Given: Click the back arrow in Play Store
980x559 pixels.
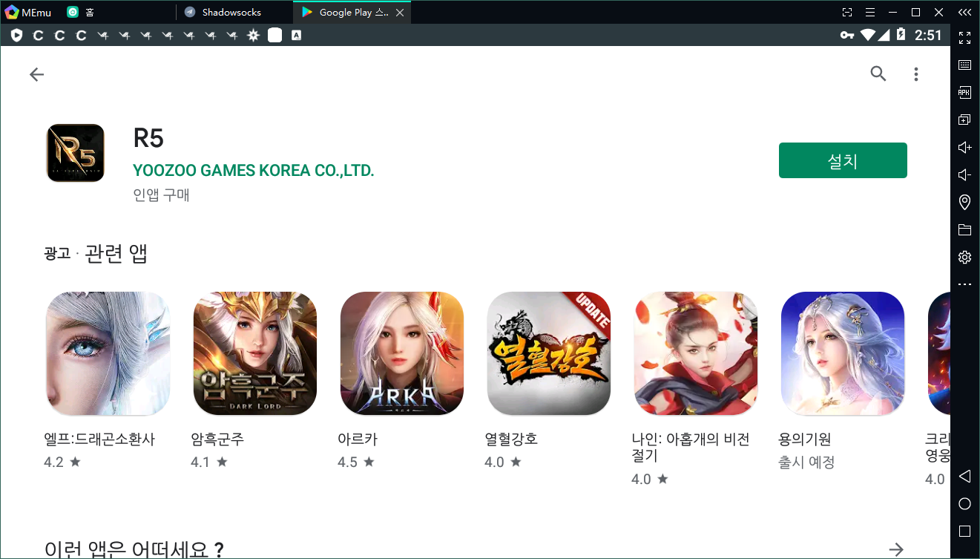Looking at the screenshot, I should coord(36,74).
